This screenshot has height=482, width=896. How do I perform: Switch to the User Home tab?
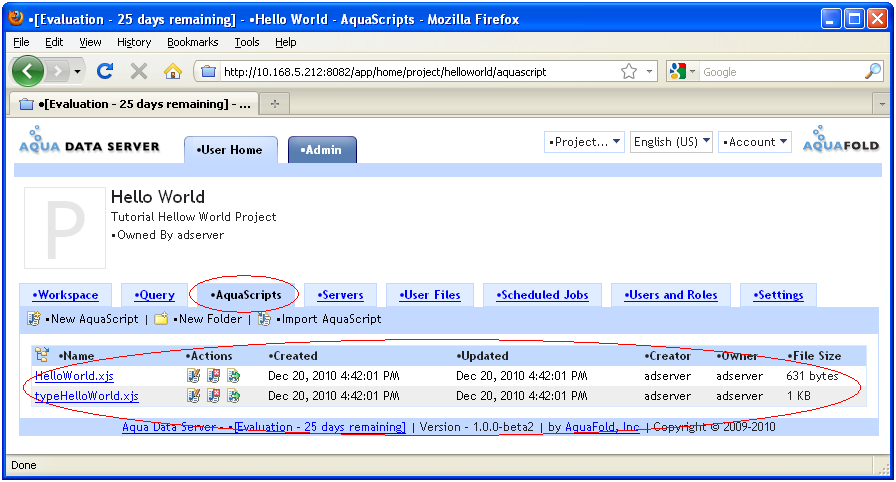point(231,150)
